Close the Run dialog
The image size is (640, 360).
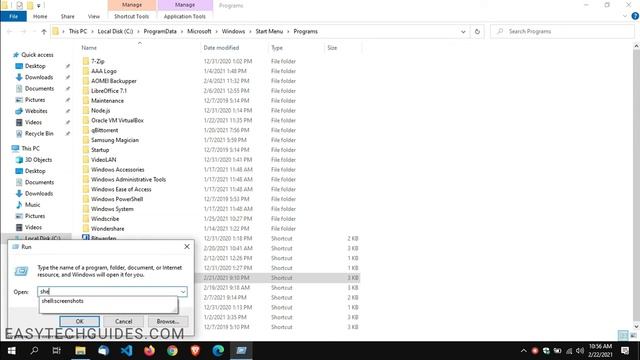click(x=187, y=247)
